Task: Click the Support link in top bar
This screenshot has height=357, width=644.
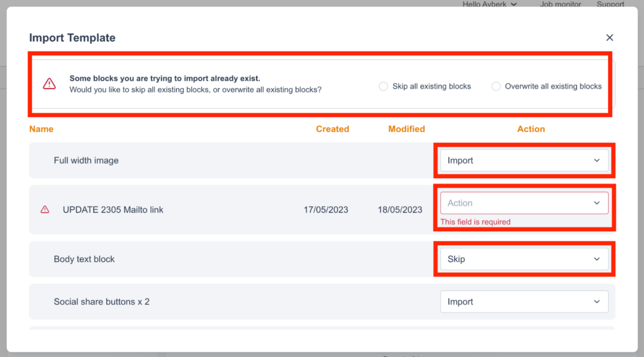Action: tap(610, 4)
